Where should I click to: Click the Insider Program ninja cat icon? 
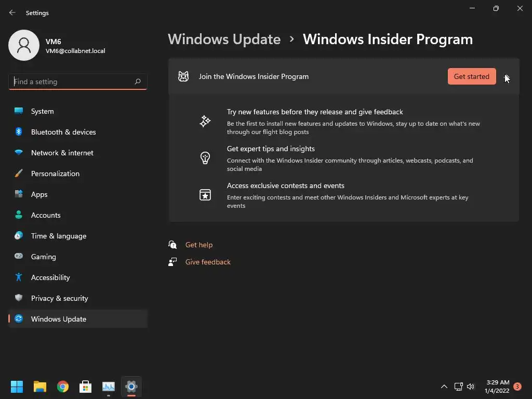point(183,76)
